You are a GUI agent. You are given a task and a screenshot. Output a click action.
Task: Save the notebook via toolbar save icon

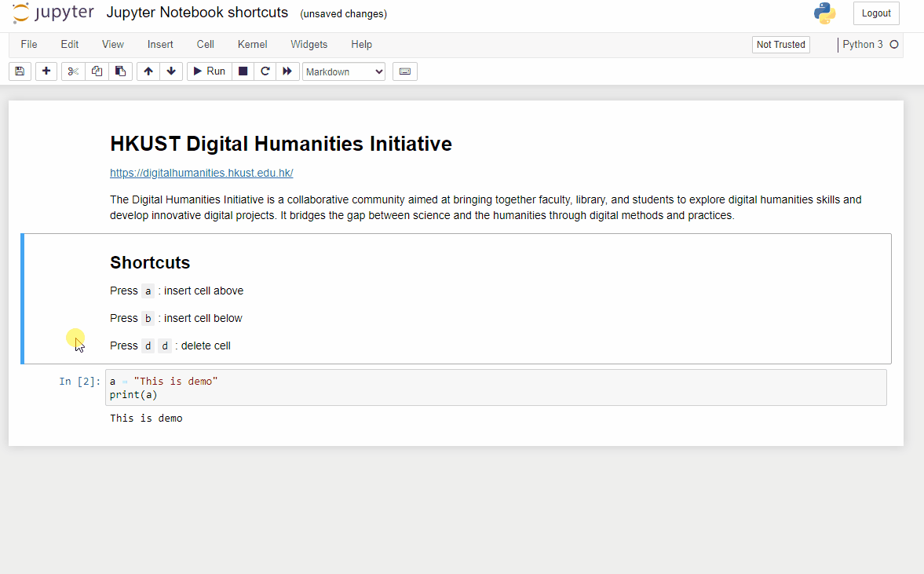tap(20, 71)
